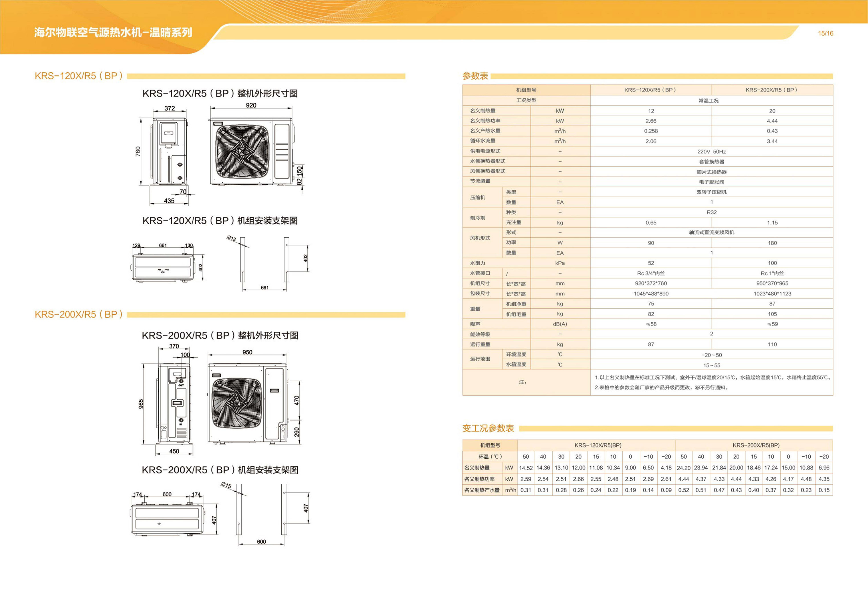The width and height of the screenshot is (868, 593).
Task: Click the KRS-200X/R5 top view bracket drawing
Action: [168, 519]
